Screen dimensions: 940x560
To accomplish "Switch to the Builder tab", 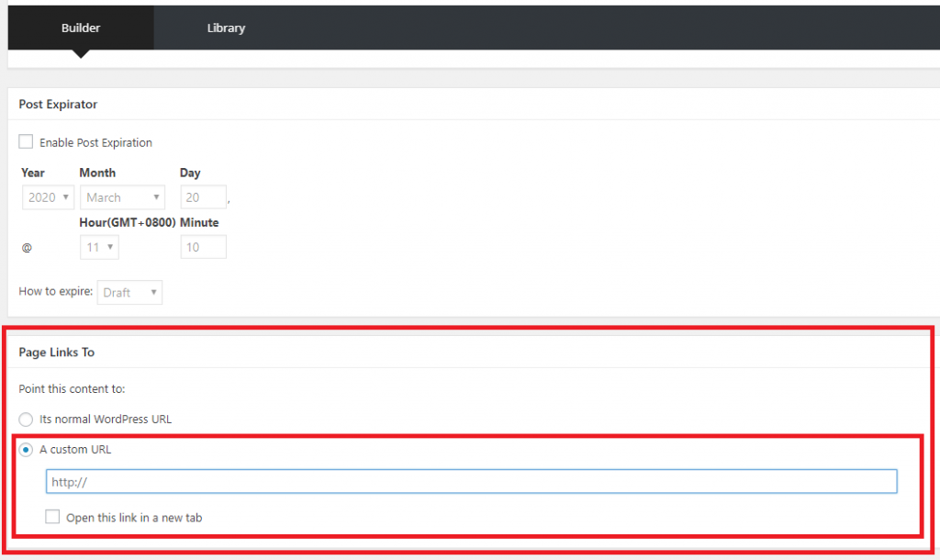I will click(81, 28).
